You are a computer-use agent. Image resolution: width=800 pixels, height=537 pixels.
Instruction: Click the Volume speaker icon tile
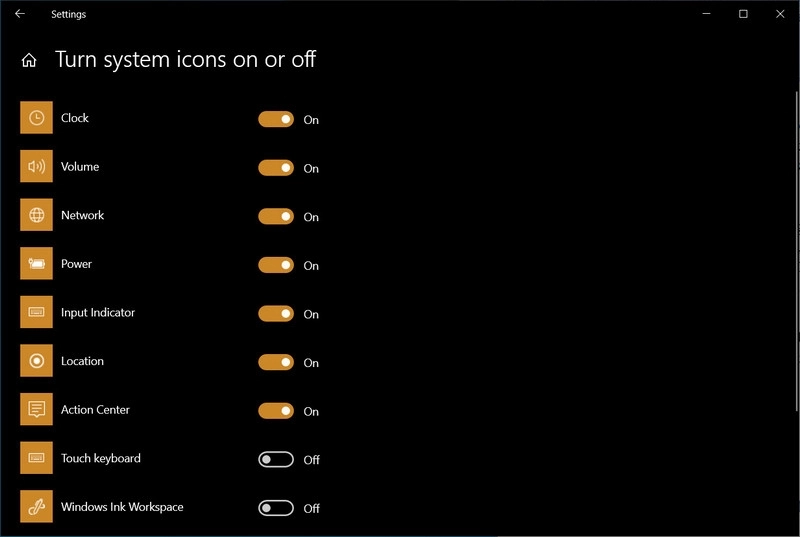click(x=36, y=166)
